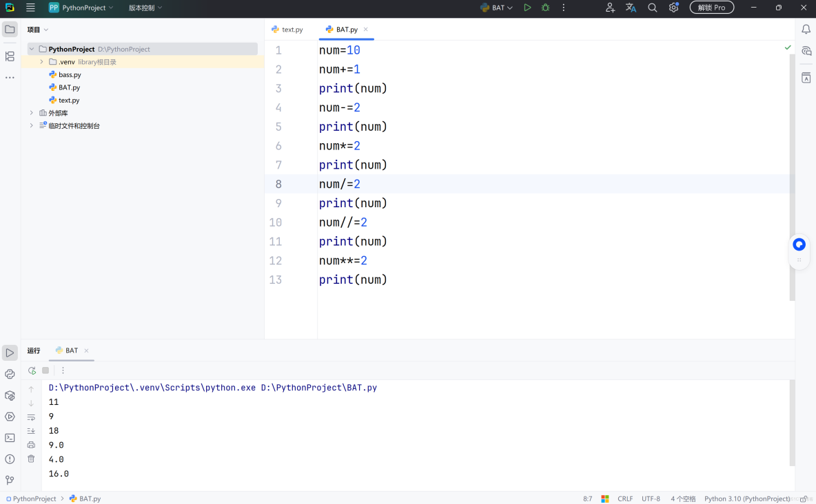Open the Problems tool window
This screenshot has height=504, width=816.
click(x=10, y=459)
